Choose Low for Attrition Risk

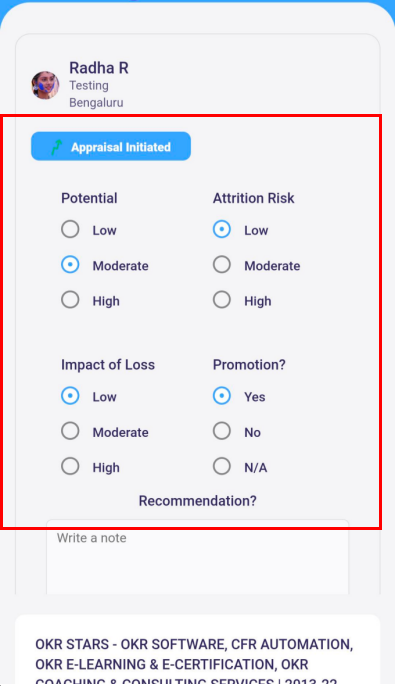coord(222,229)
